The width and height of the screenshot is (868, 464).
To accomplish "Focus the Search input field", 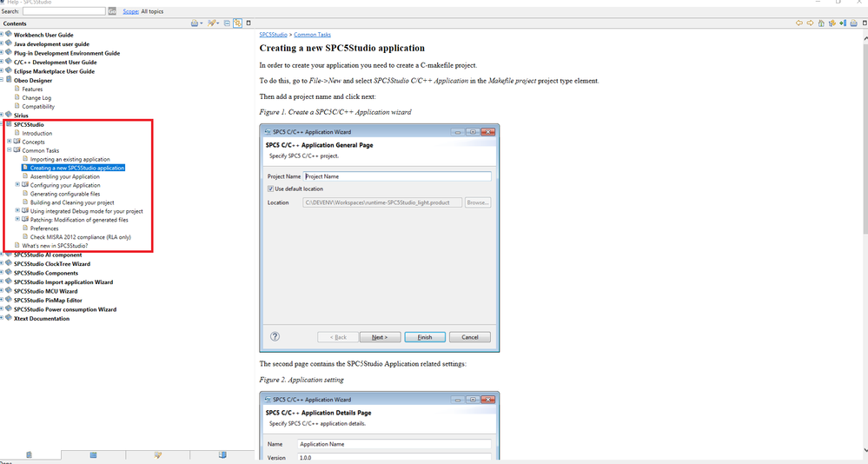I will (64, 11).
